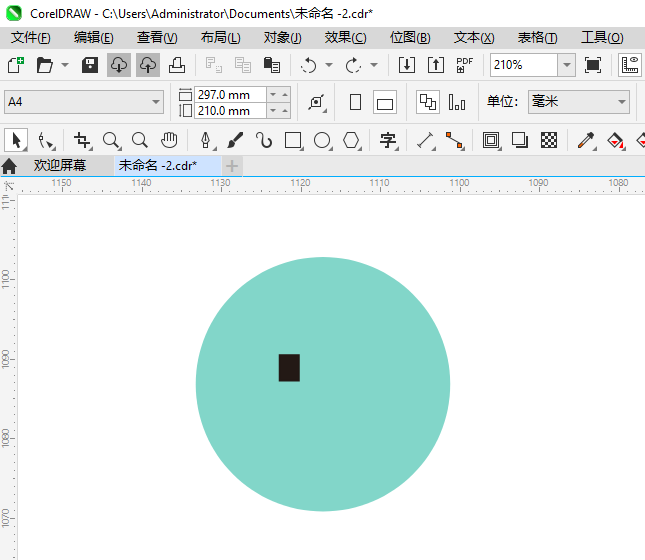Select the Interactive fill bucket tool
The width and height of the screenshot is (645, 560).
click(x=616, y=141)
